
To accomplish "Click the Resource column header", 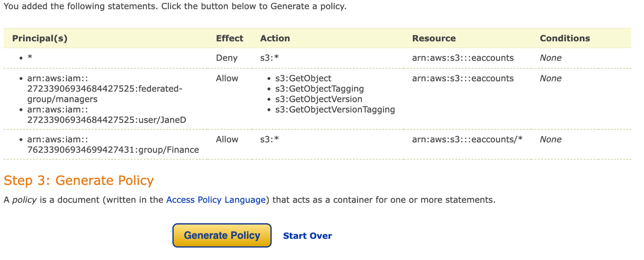I will 434,38.
